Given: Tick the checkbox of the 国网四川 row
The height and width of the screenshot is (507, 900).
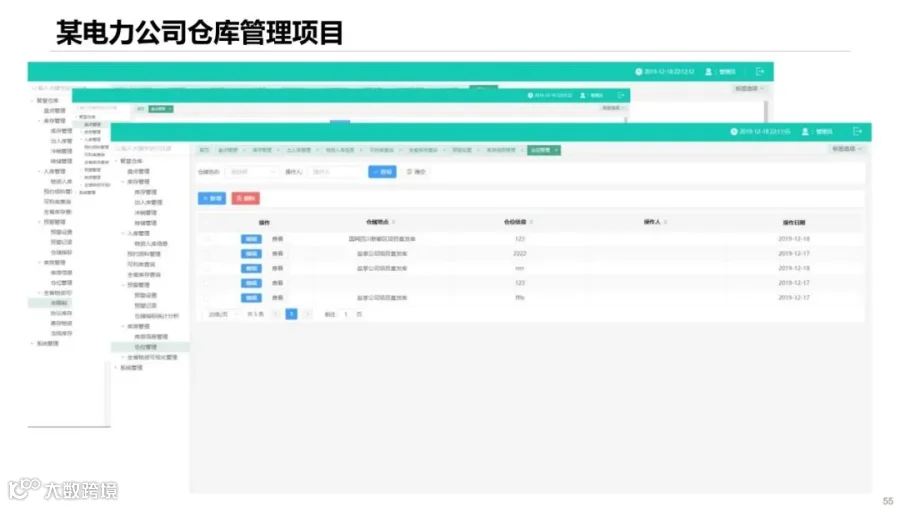Looking at the screenshot, I should 207,238.
